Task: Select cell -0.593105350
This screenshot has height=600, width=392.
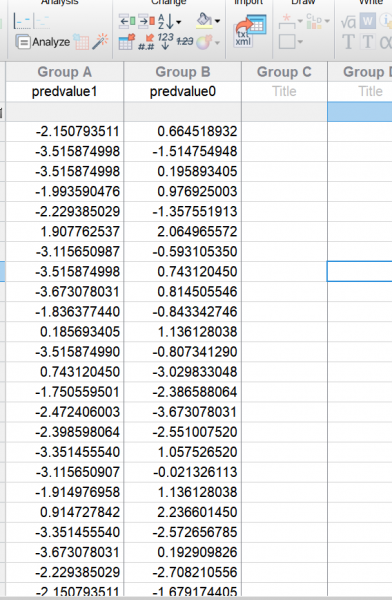Action: [x=183, y=252]
